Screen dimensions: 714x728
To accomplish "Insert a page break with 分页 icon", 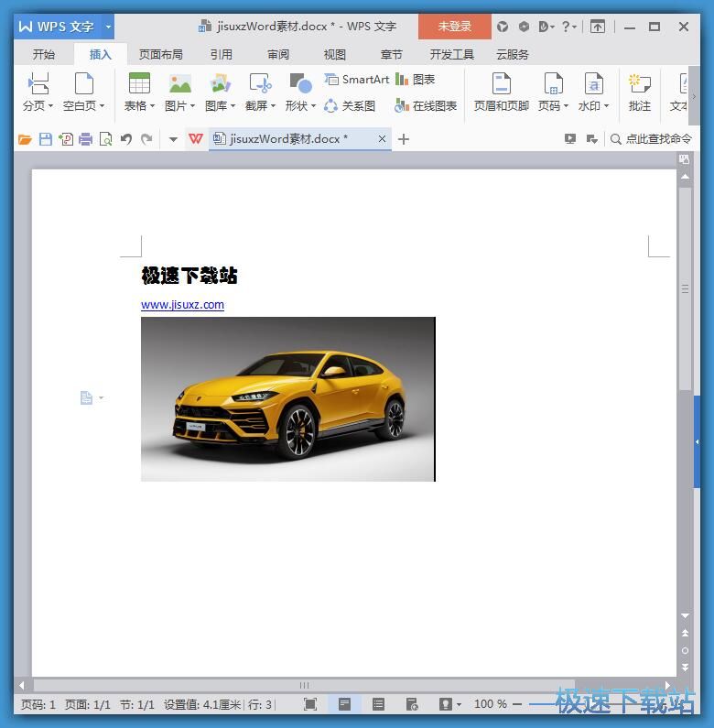I will (x=38, y=84).
